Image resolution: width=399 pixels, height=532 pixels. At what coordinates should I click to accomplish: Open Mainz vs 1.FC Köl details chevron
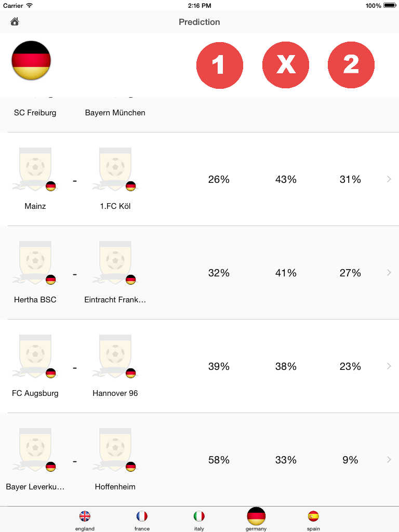389,179
